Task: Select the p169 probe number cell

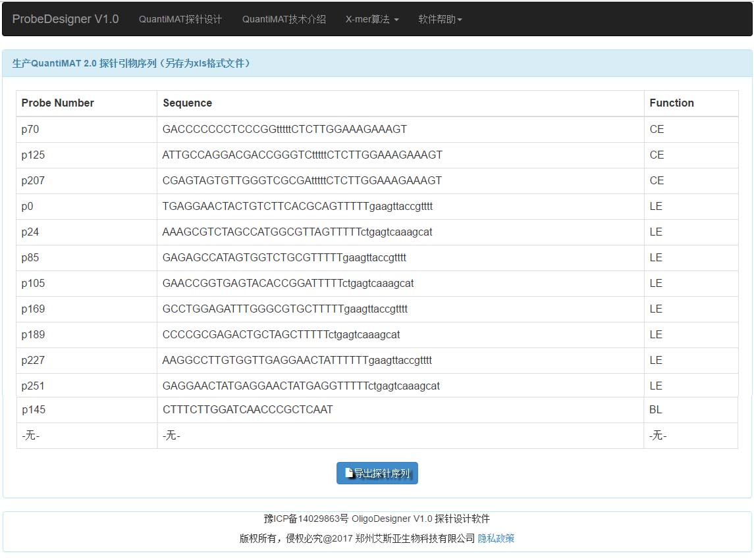Action: click(x=86, y=309)
